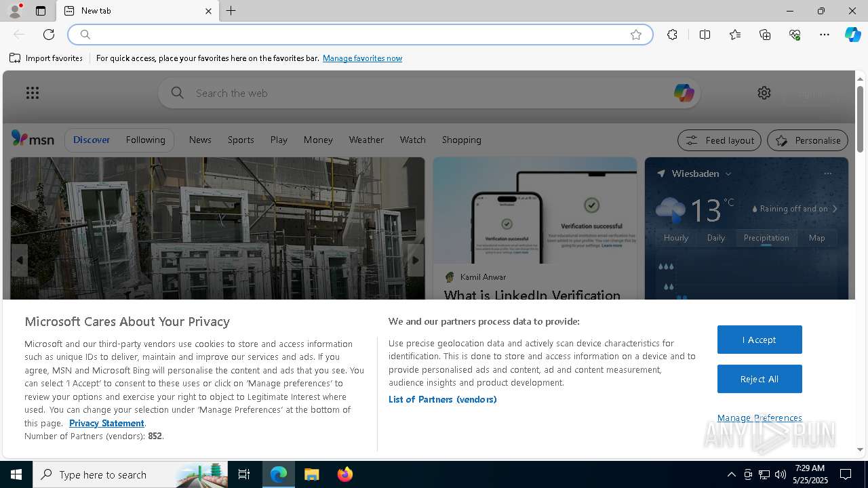Open the Watch menu item
Screen dimensions: 868x488
(412, 140)
